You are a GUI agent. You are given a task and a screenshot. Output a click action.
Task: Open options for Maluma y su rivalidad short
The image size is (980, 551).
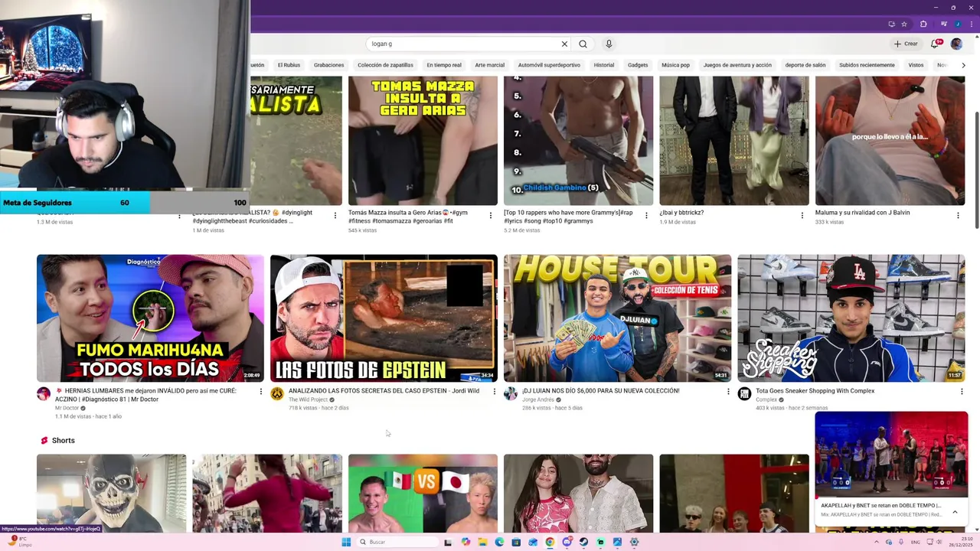958,216
